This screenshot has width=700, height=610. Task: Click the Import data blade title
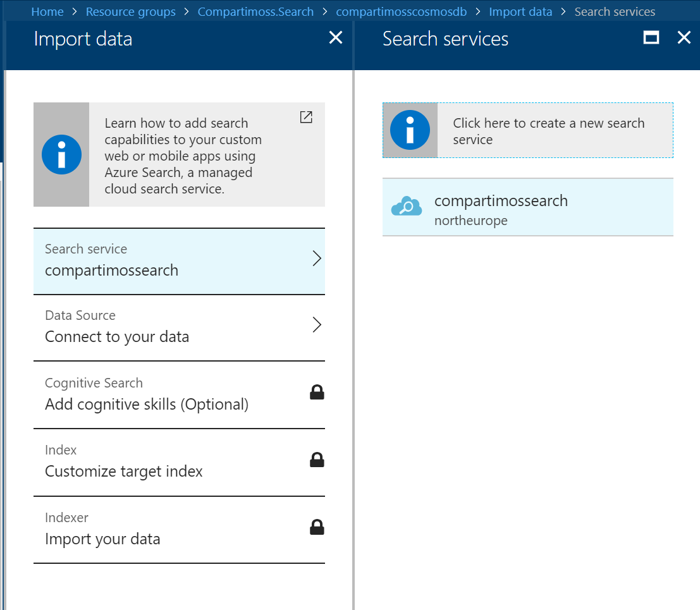(83, 39)
